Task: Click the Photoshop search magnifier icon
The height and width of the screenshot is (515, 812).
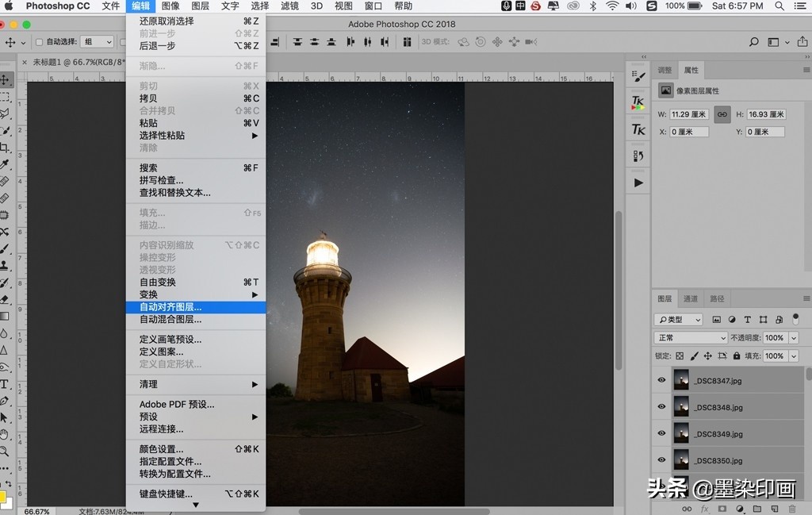Action: 754,42
